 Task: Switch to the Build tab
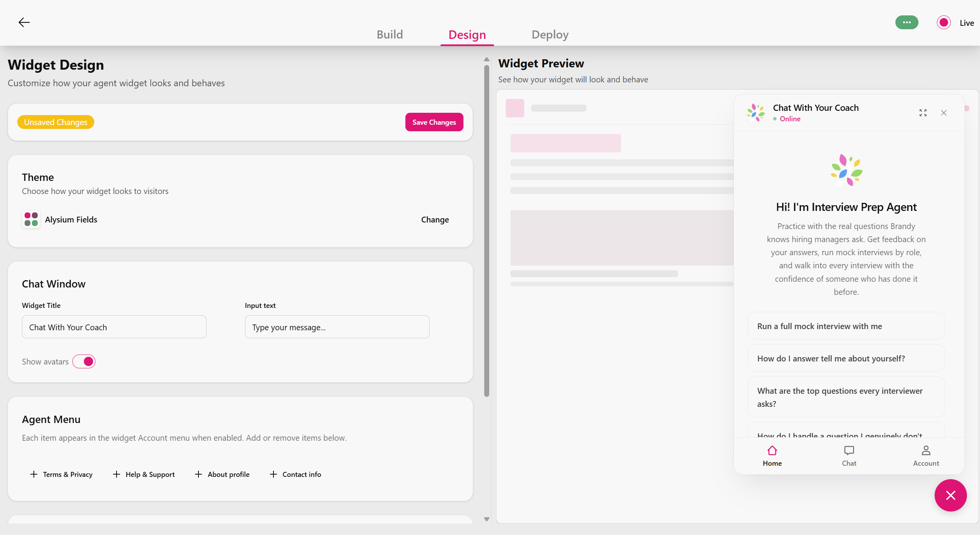point(390,34)
